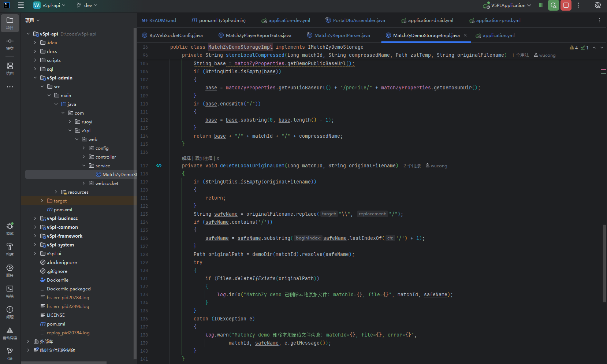Open the v5pl-api project dropdown
This screenshot has height=364, width=607.
49,5
